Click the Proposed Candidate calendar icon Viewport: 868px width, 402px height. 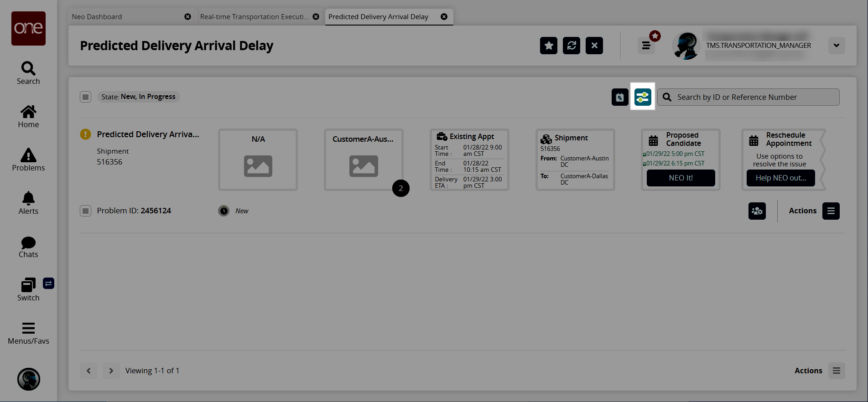pyautogui.click(x=654, y=140)
